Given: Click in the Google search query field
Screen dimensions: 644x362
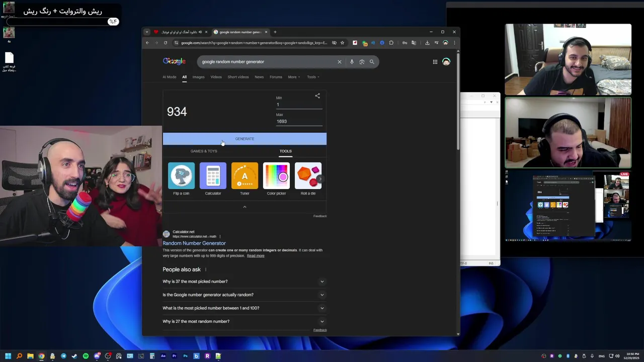Looking at the screenshot, I should pyautogui.click(x=267, y=62).
